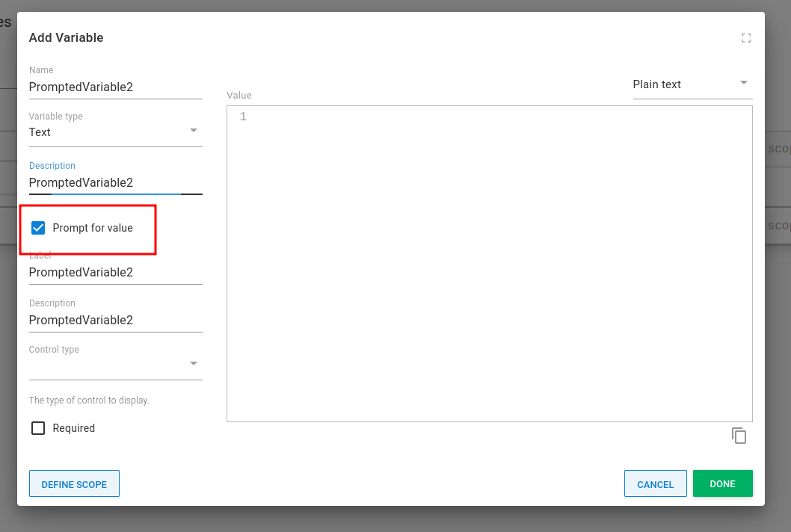
Task: Click the DEFINE SCOPE button
Action: pyautogui.click(x=74, y=483)
